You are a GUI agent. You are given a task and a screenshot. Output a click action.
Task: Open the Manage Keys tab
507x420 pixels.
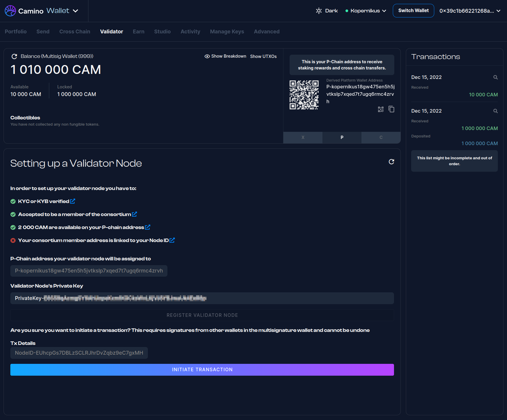coord(227,32)
